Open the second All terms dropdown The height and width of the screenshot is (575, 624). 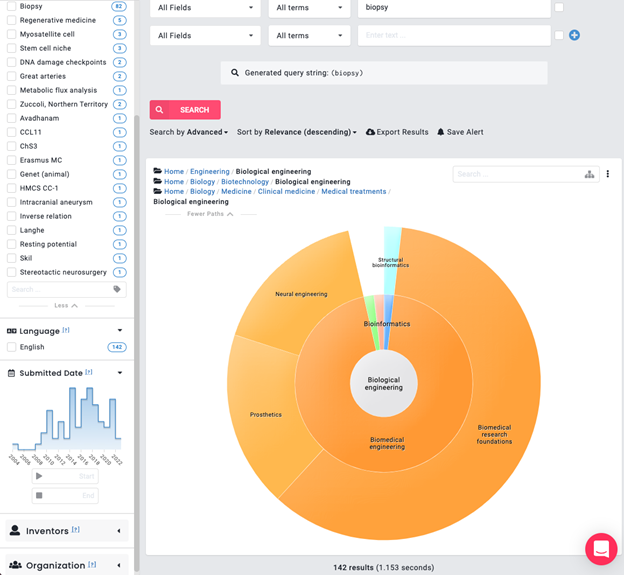309,35
